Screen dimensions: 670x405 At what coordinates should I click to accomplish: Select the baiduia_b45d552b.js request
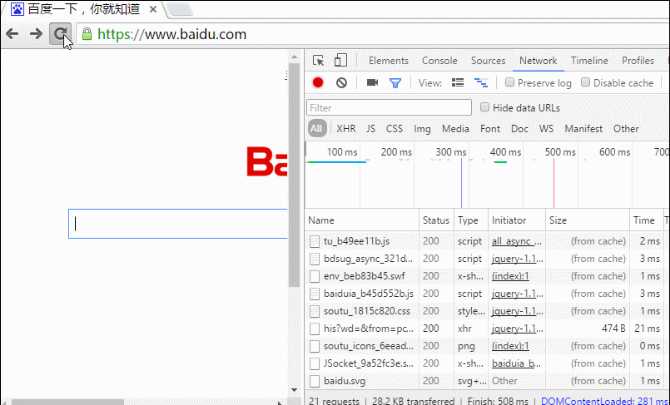487,293
